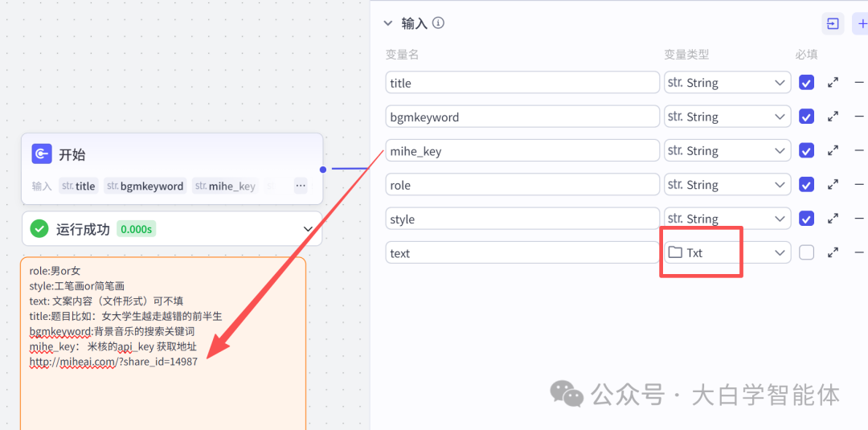Click the str.title tag on Start node
The width and height of the screenshot is (868, 430).
pos(79,186)
